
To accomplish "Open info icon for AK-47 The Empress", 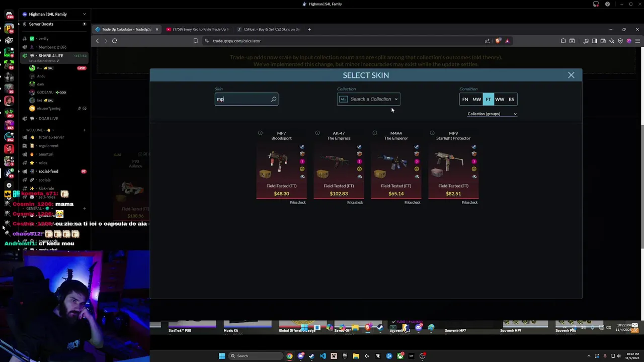I will point(317,133).
